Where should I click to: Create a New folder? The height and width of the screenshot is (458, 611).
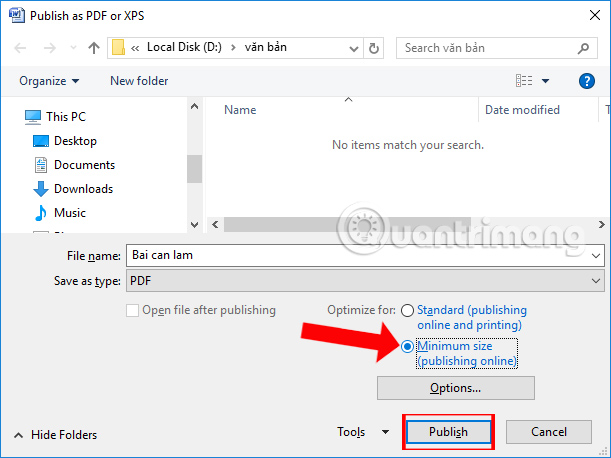coord(139,81)
